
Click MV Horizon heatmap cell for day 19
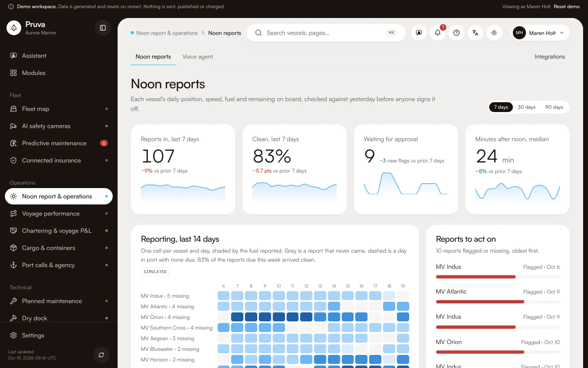pyautogui.click(x=403, y=359)
